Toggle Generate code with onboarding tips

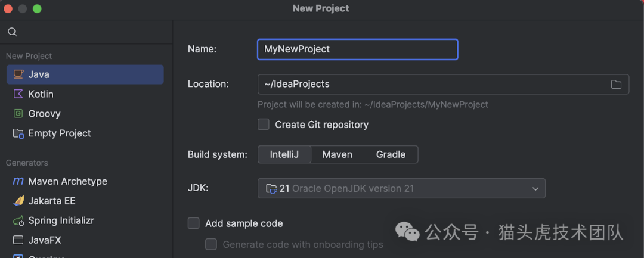pyautogui.click(x=211, y=244)
